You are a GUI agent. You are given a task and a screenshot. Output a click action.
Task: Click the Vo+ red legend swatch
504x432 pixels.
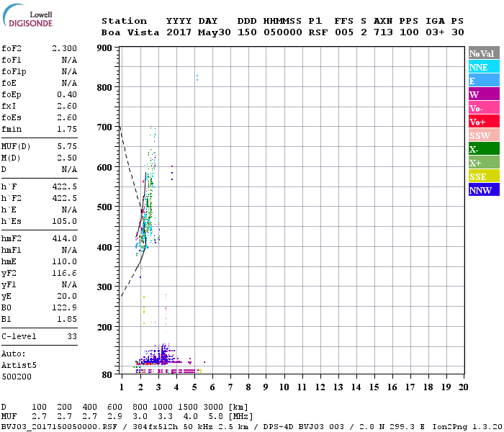484,122
